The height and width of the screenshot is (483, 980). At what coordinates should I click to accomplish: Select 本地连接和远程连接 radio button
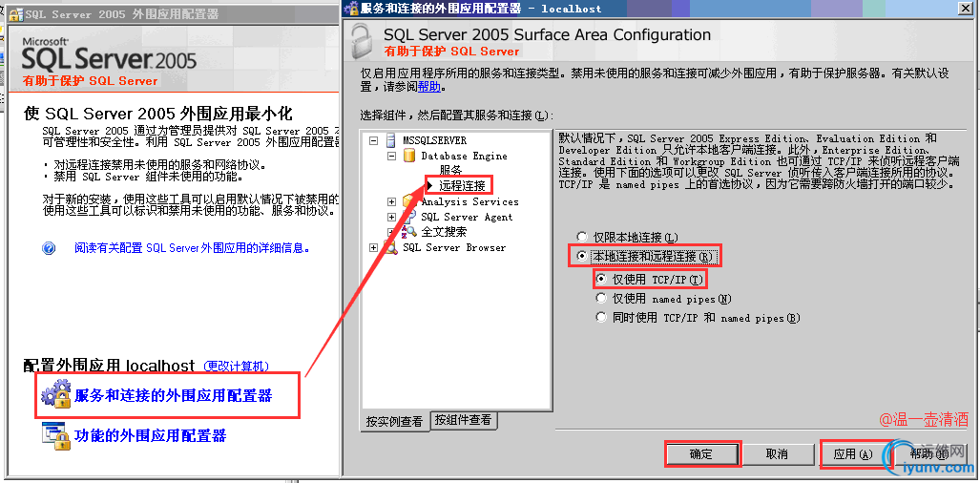point(582,256)
